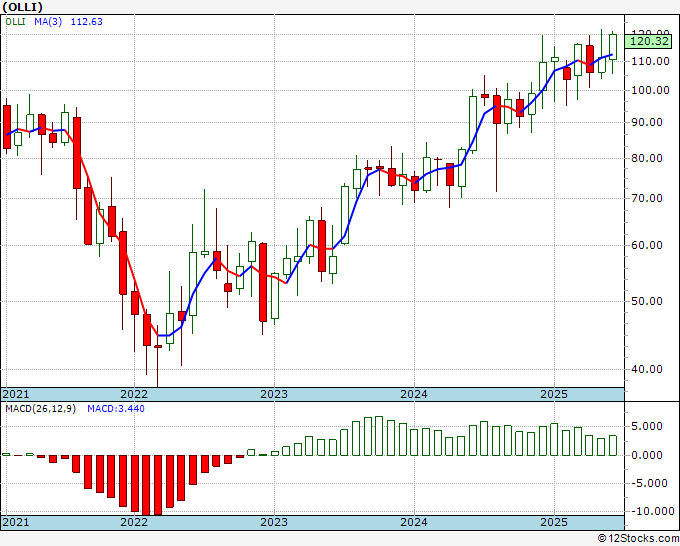Click 2025 on the price chart timeline

point(554,394)
